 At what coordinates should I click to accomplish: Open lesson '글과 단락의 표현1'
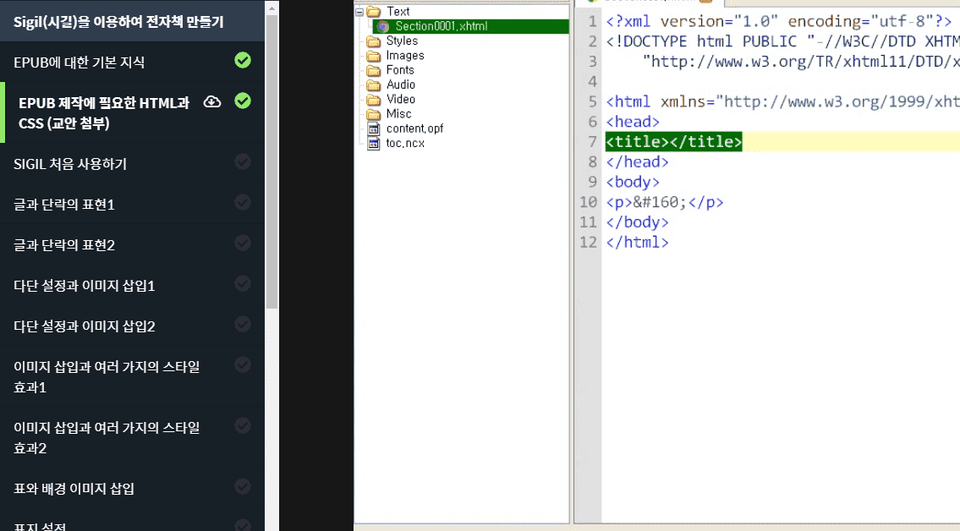(64, 205)
